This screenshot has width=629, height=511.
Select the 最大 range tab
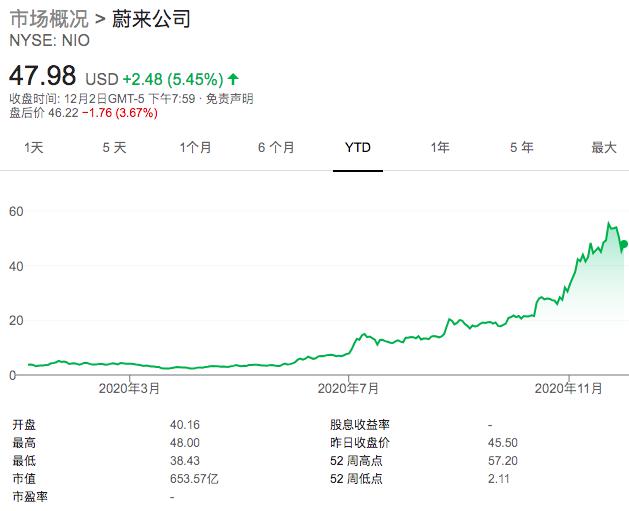click(x=604, y=148)
